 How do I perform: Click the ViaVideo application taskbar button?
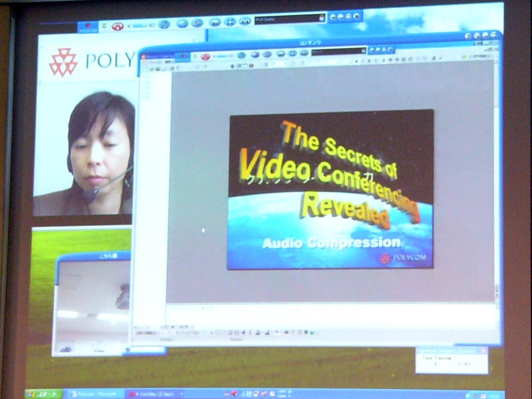154,394
